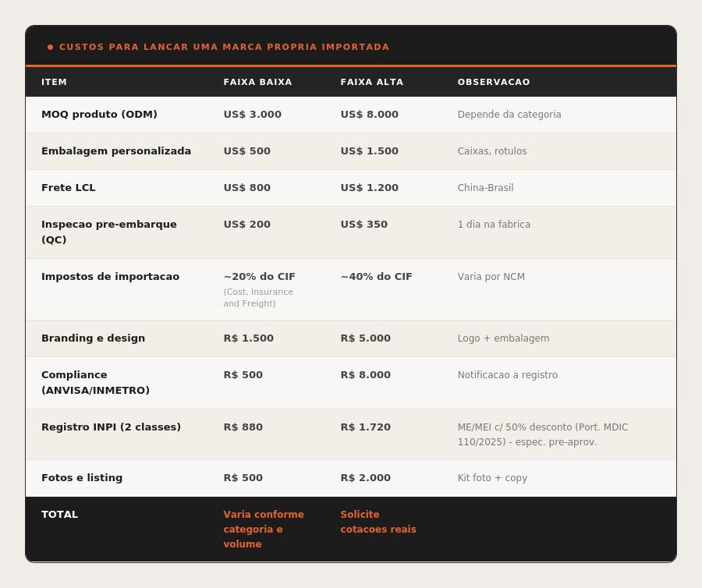Select Inspecao pre-embarque (QC) row label
Viewport: 702px width, 588px height.
[108, 232]
